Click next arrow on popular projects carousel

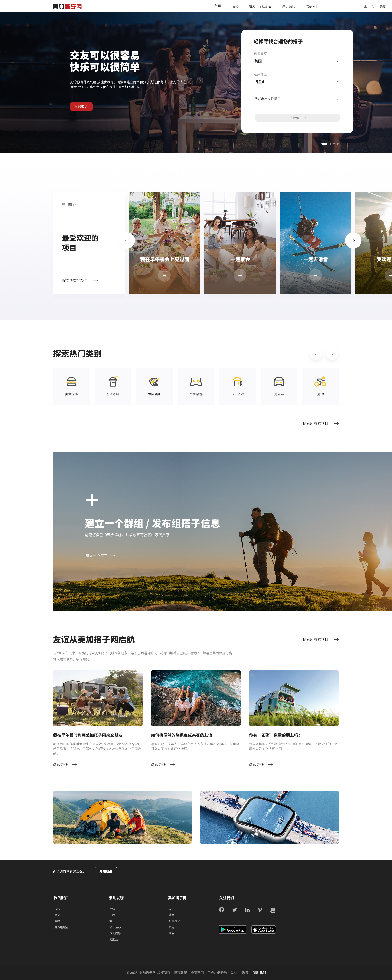pyautogui.click(x=353, y=241)
